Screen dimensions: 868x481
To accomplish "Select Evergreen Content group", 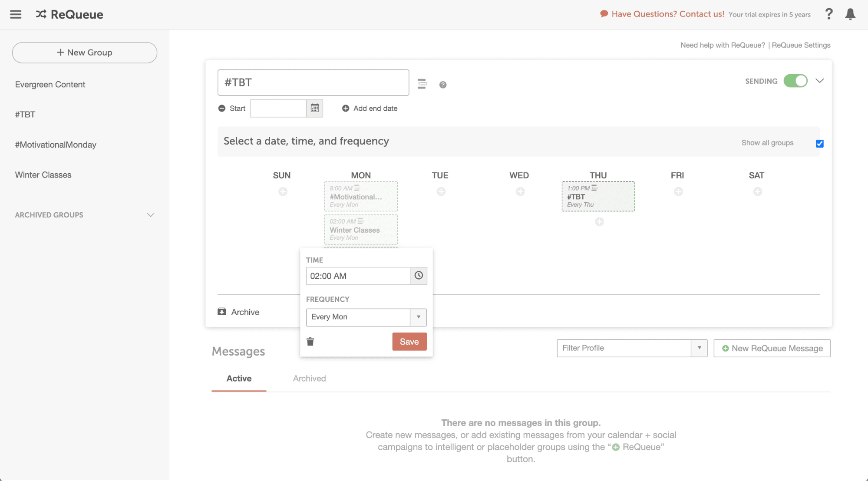I will [x=50, y=84].
